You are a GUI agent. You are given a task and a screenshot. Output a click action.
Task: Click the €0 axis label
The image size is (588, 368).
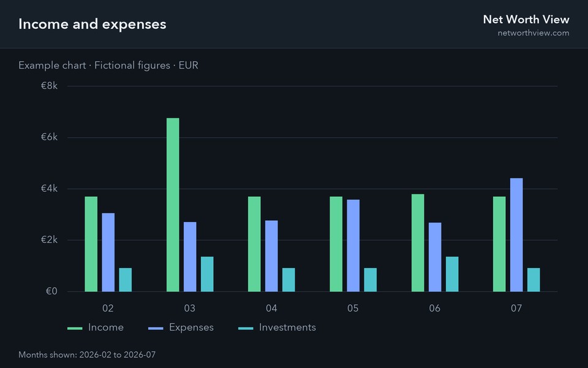pyautogui.click(x=51, y=291)
